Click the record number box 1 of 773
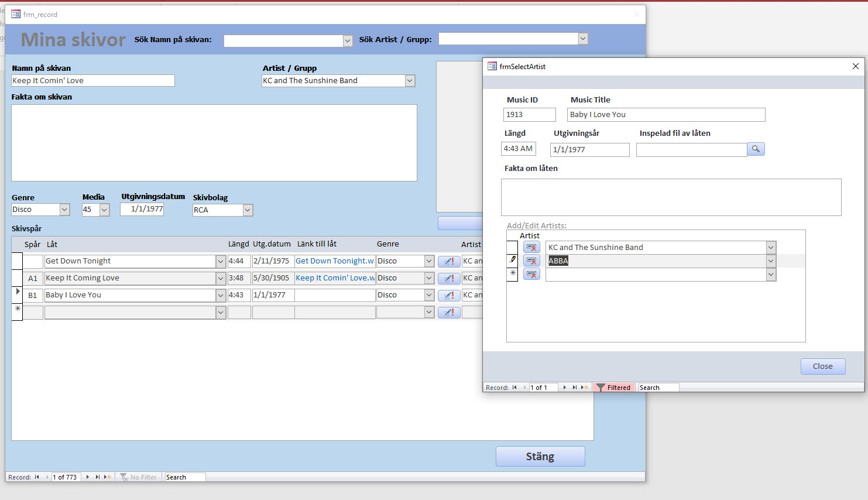The height and width of the screenshot is (500, 868). point(66,477)
